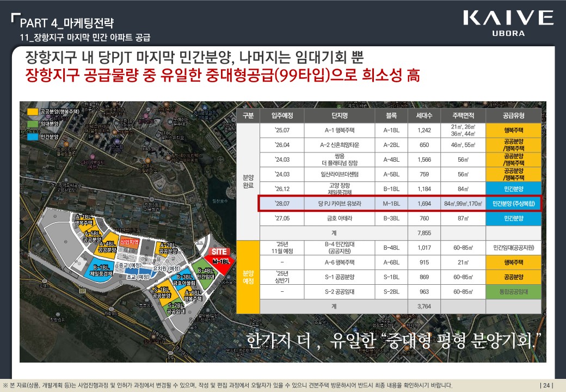Image resolution: width=566 pixels, height=392 pixels.
Task: Expand the 분양예정 table section
Action: click(x=248, y=278)
